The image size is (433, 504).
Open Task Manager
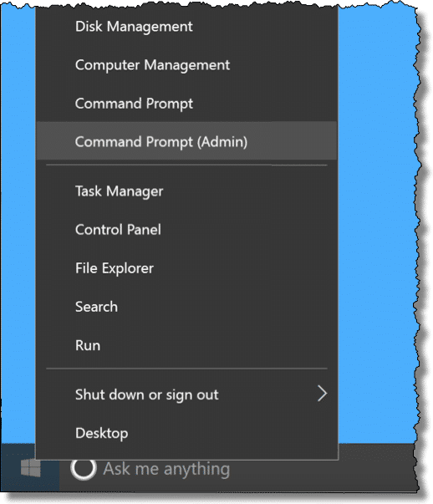[186, 191]
